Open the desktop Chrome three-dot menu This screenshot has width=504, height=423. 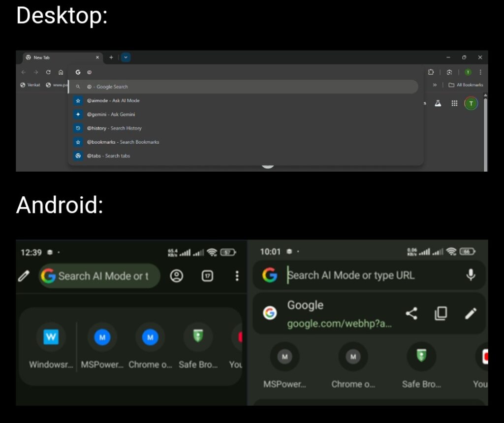480,72
